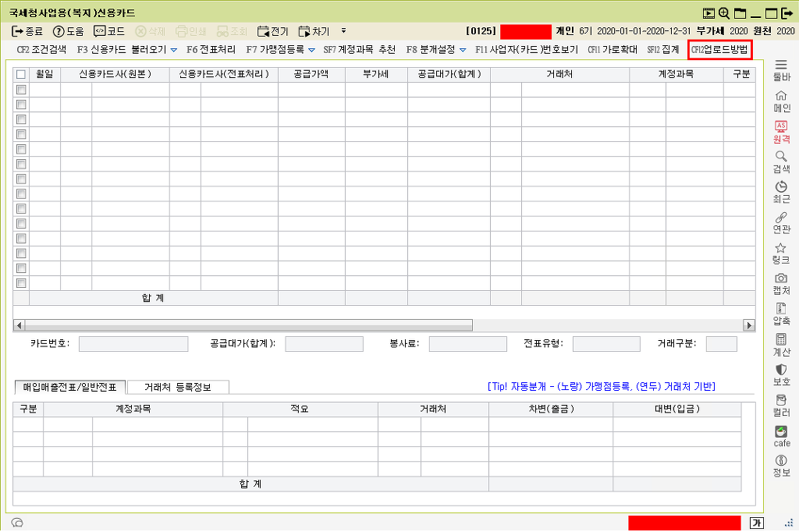Click the folder icon in title bar
The image size is (799, 532).
pos(740,13)
